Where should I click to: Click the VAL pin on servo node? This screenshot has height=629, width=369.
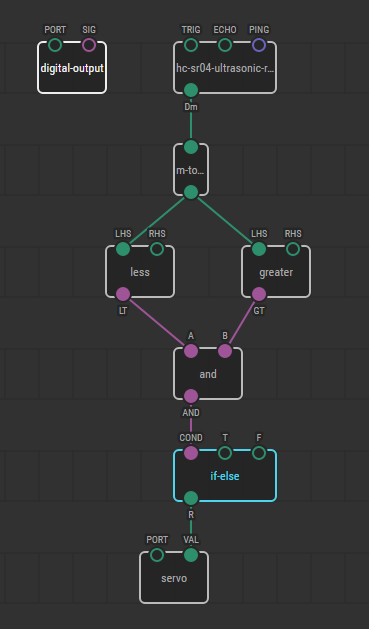point(191,555)
